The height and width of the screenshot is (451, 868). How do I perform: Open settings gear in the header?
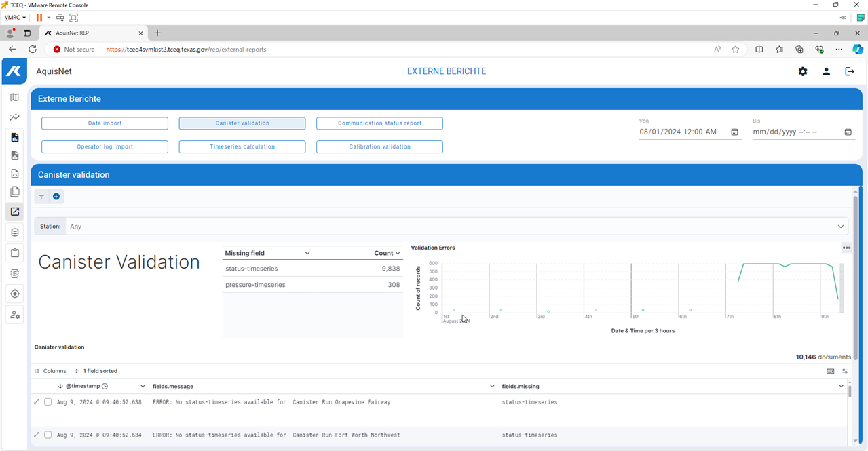[803, 71]
